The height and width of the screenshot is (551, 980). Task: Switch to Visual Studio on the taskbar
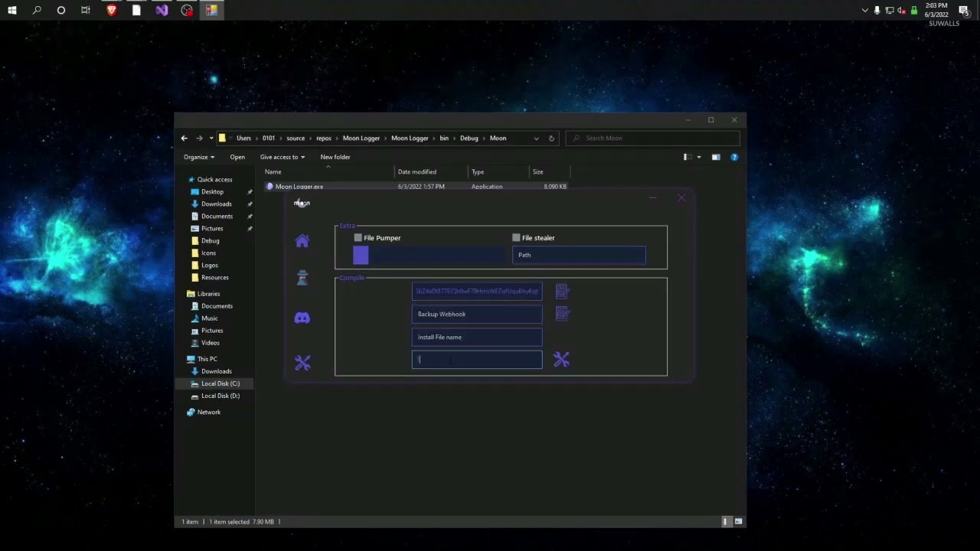(162, 11)
